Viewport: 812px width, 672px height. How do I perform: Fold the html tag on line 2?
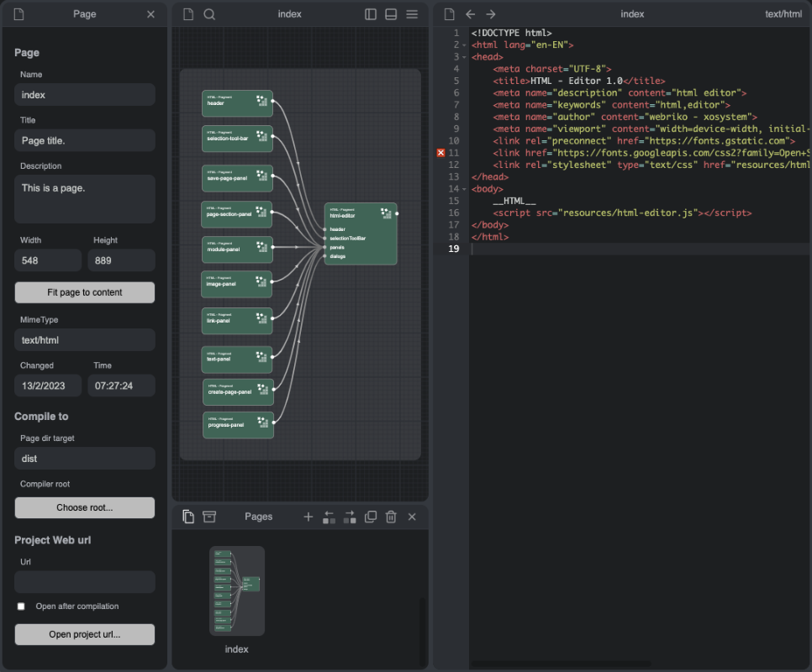[465, 45]
